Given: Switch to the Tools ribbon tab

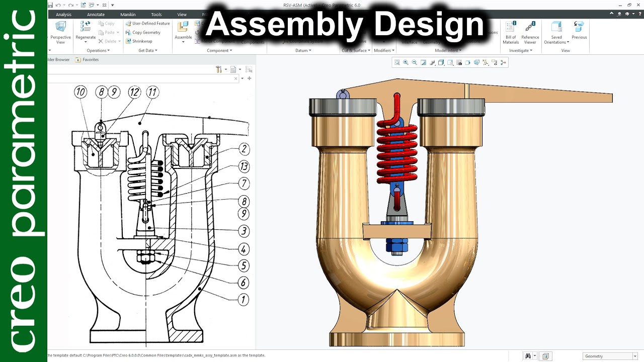Looking at the screenshot, I should tap(156, 15).
